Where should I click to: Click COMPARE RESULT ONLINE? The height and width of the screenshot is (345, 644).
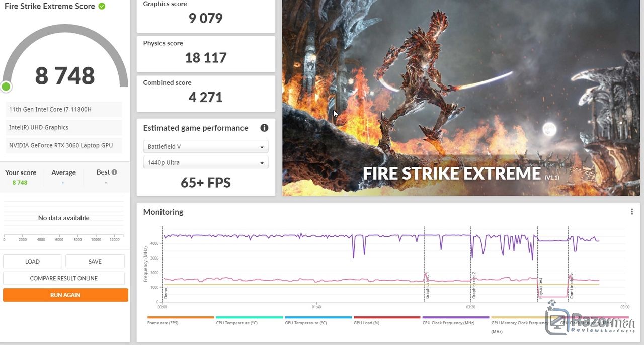pyautogui.click(x=64, y=278)
